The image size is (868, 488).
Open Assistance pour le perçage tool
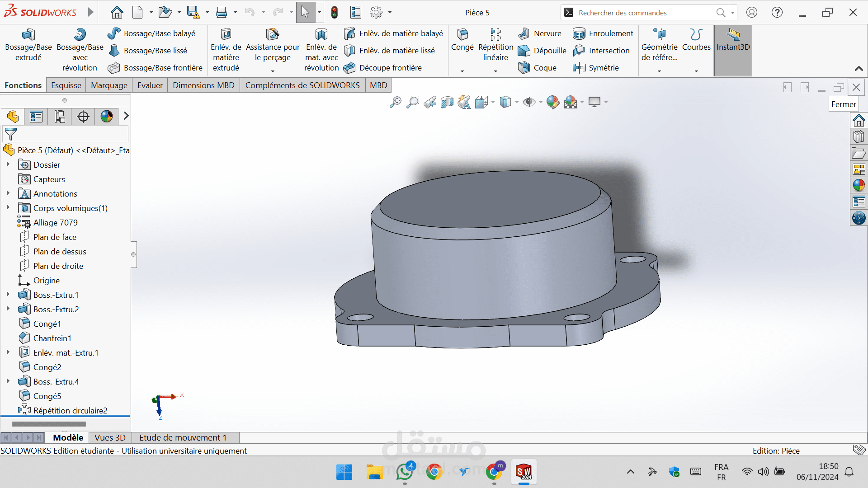coord(273,45)
